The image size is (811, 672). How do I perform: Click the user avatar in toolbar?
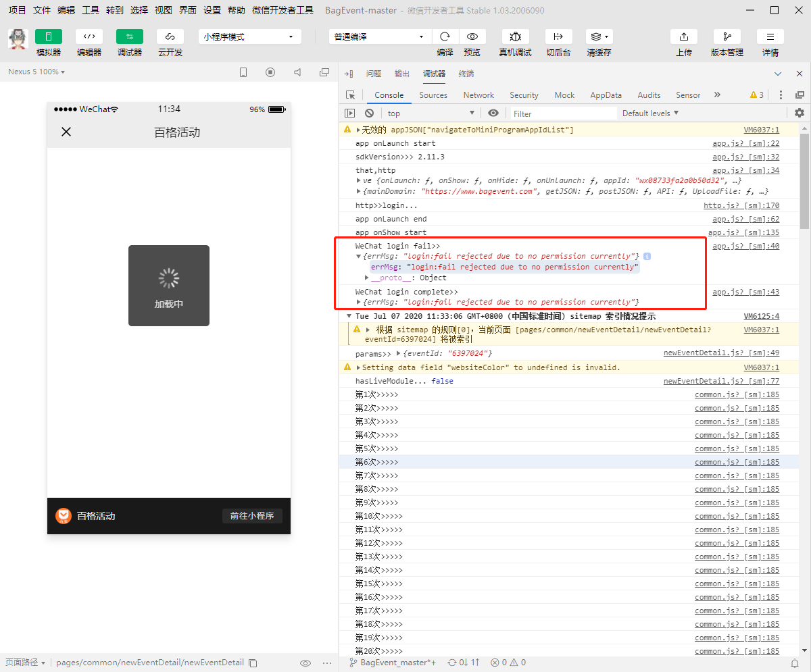tap(18, 39)
